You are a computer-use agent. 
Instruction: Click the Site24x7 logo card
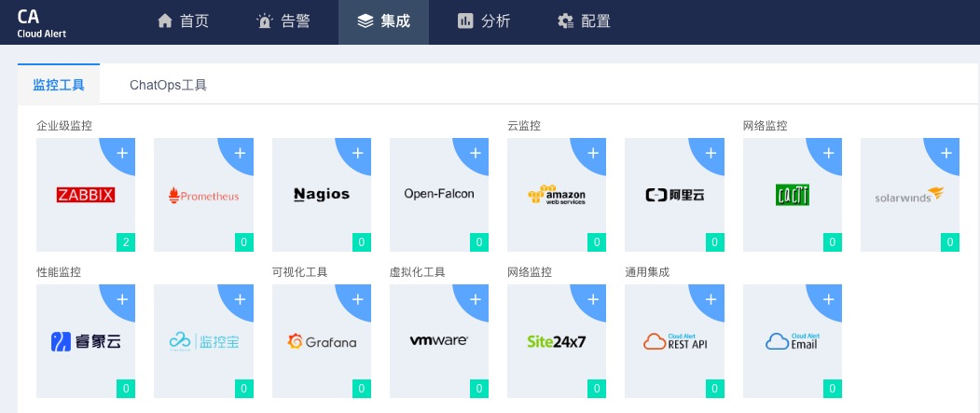pos(557,341)
